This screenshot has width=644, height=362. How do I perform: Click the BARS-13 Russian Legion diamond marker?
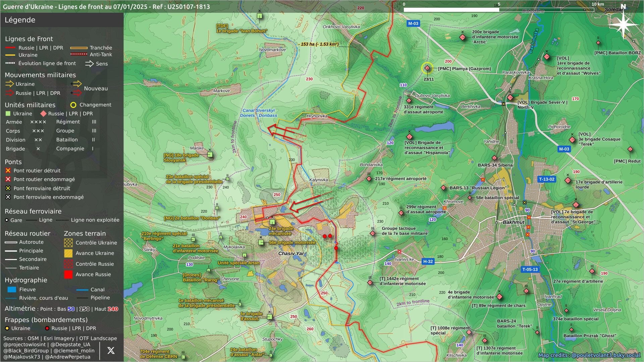[443, 188]
